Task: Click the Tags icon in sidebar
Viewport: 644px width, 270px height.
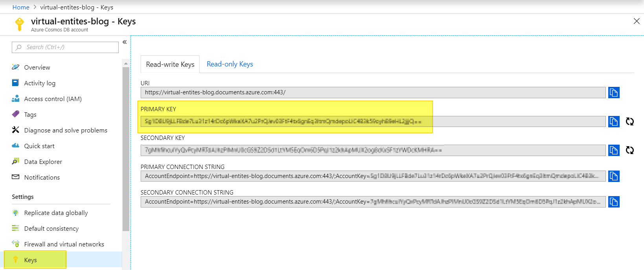Action: point(16,114)
